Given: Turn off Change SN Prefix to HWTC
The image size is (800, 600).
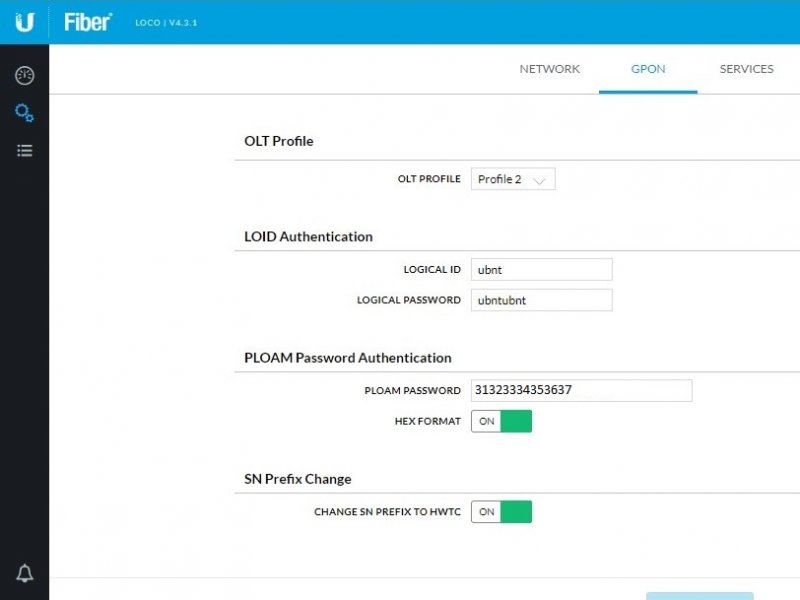Looking at the screenshot, I should pyautogui.click(x=502, y=512).
